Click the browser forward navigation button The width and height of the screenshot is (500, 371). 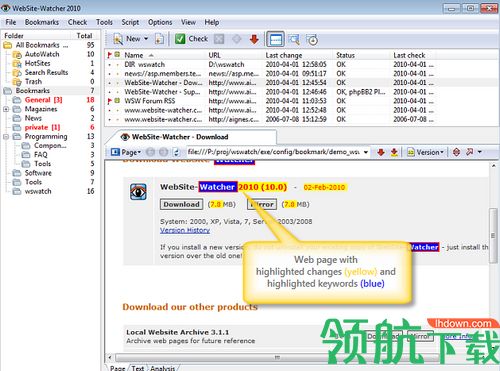pyautogui.click(x=163, y=152)
